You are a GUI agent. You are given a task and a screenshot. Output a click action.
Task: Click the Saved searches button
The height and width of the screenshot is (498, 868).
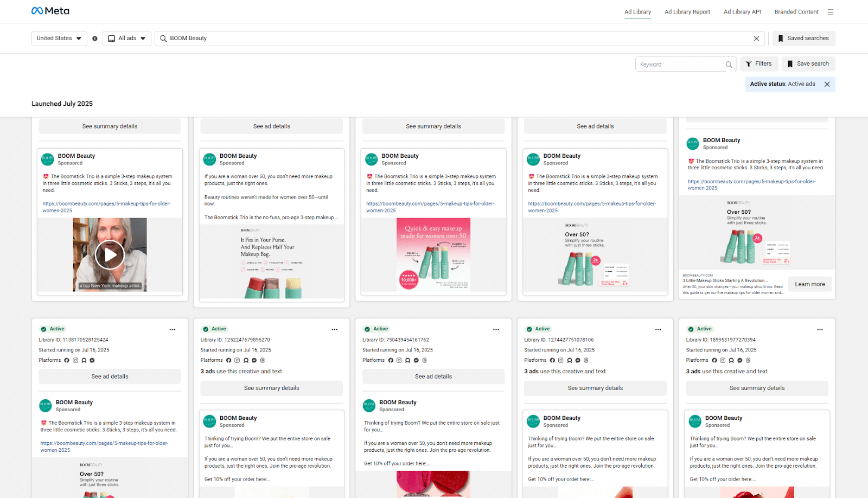click(803, 39)
